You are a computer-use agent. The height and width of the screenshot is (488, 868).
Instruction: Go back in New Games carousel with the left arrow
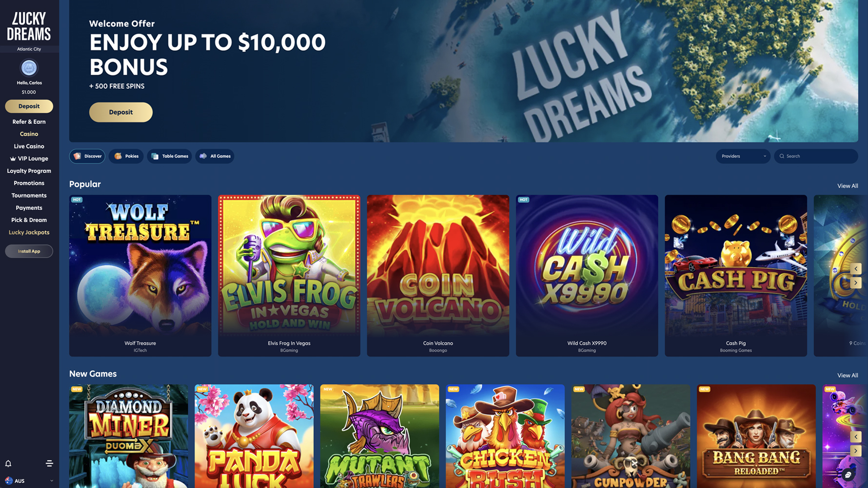click(856, 437)
